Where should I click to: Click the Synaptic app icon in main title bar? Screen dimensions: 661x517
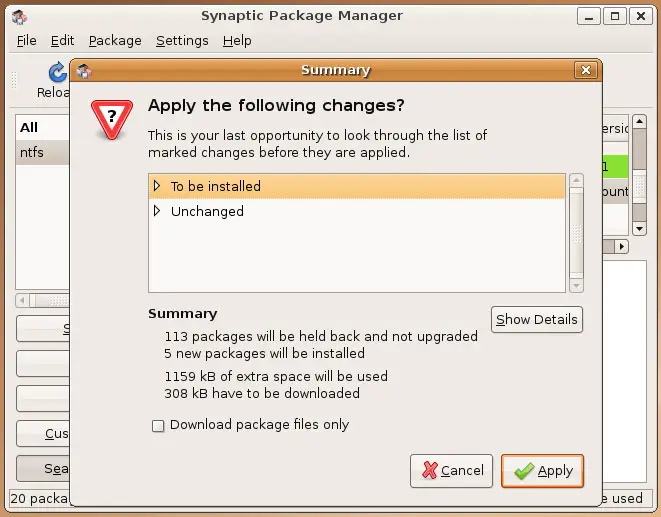point(19,17)
